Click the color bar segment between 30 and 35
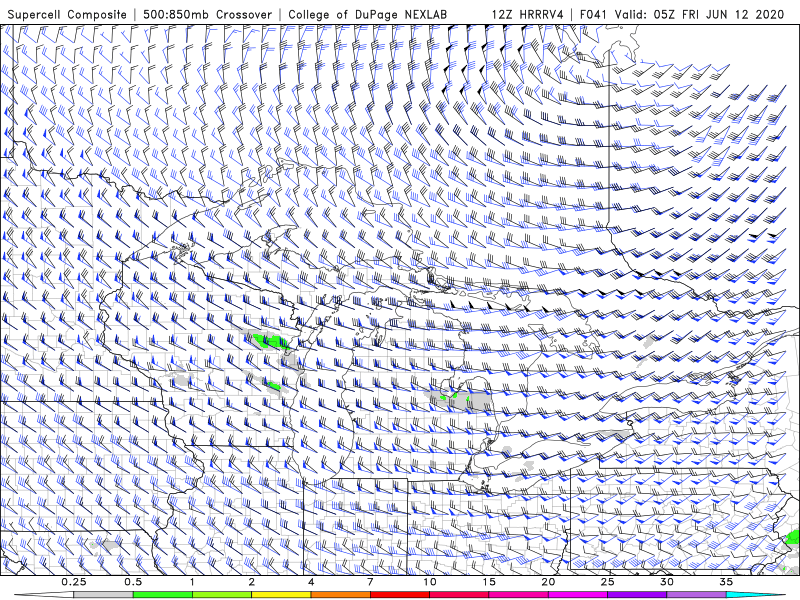Viewport: 800px width, 600px height. coord(696,595)
